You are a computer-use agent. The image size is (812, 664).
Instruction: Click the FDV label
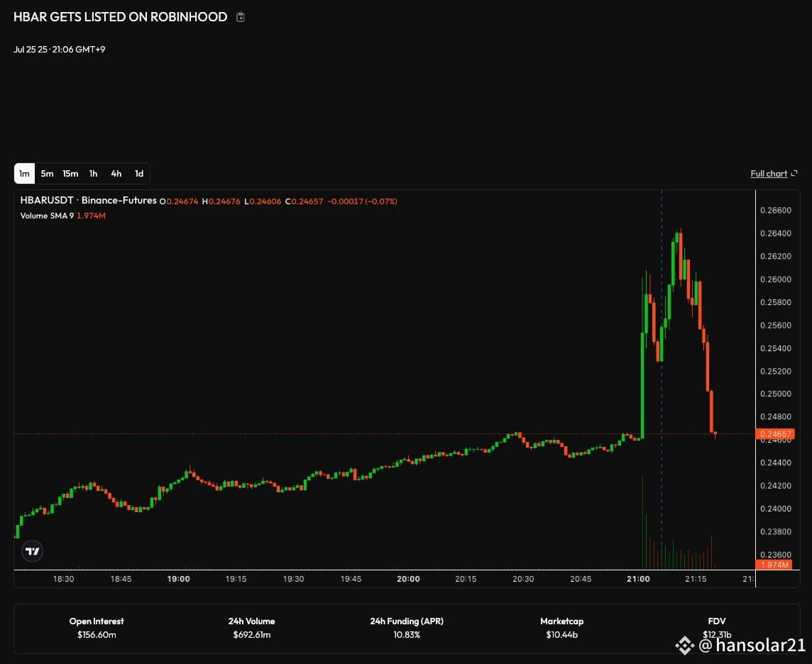pyautogui.click(x=717, y=621)
